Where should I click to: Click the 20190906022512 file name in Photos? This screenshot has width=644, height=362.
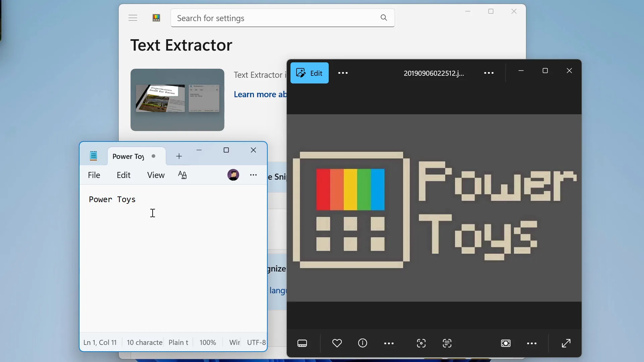pos(434,73)
